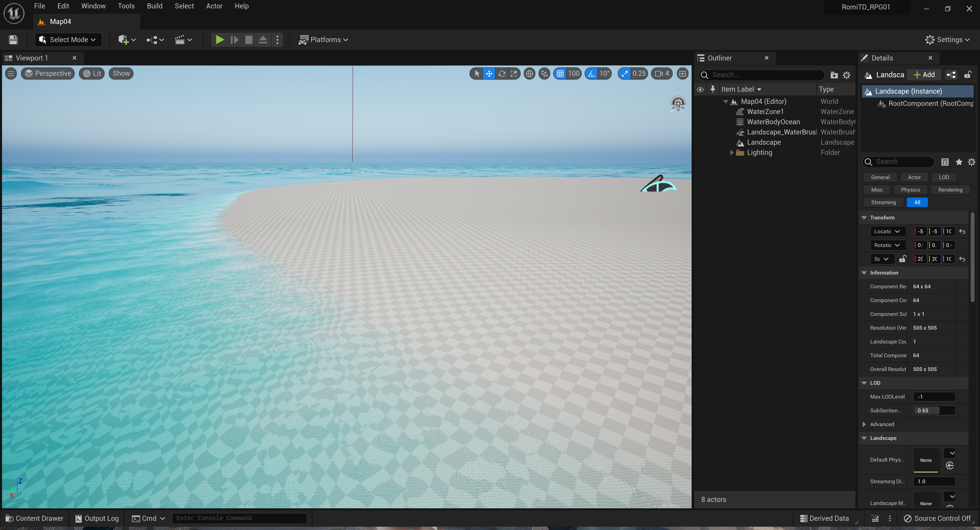Toggle rotation angle snapping
980x530 pixels.
pos(592,73)
